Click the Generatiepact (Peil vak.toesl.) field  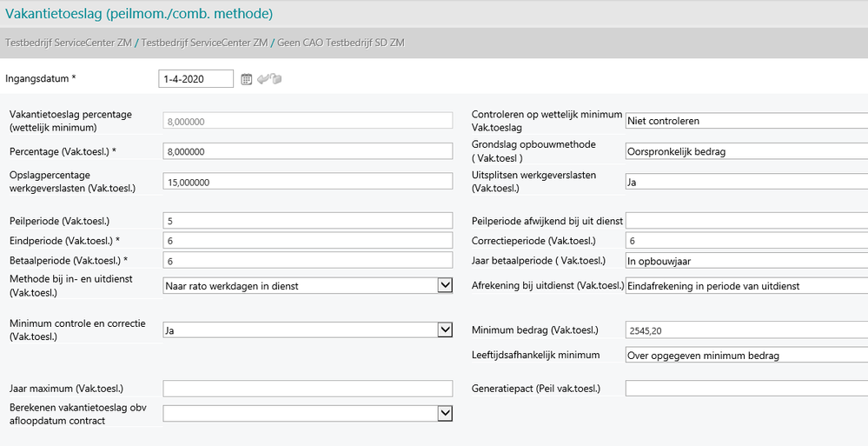pyautogui.click(x=745, y=389)
